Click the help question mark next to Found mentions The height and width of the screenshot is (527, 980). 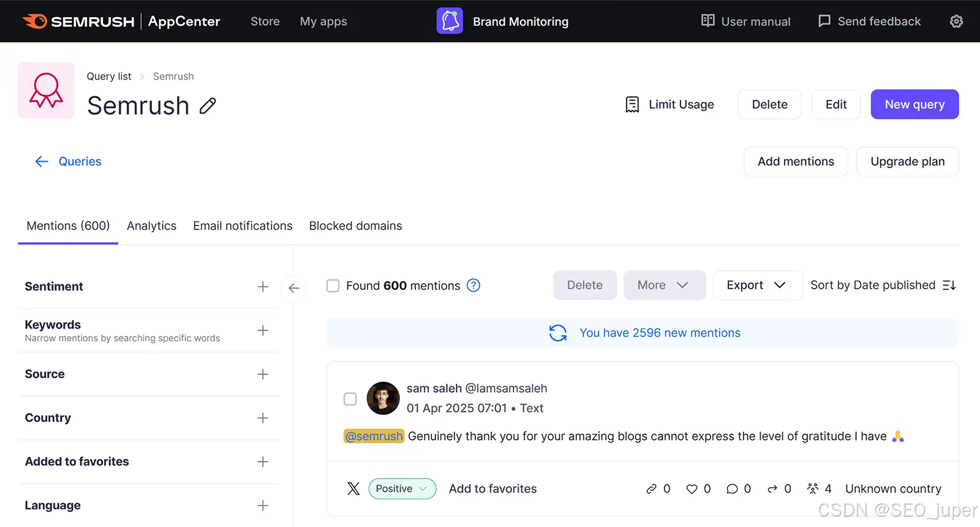click(473, 286)
